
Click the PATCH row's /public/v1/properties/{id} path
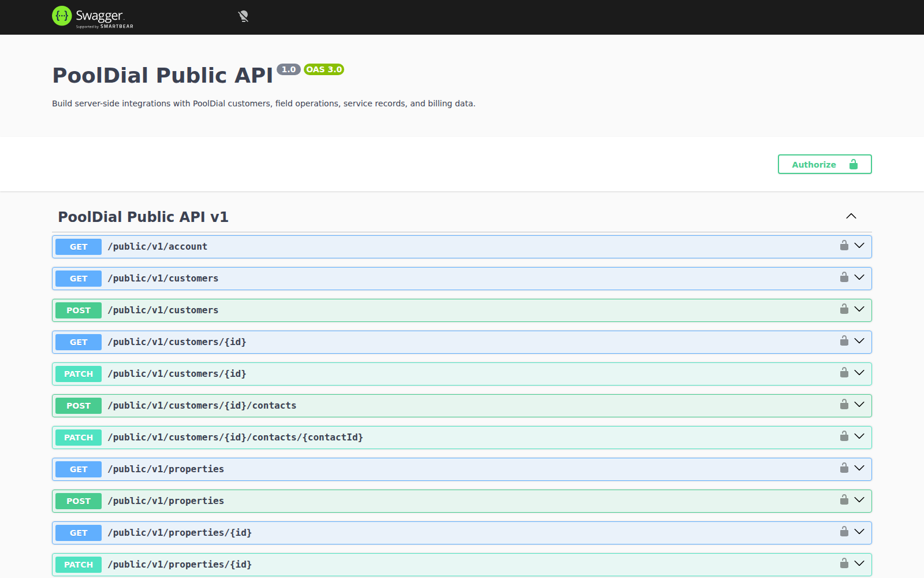pyautogui.click(x=180, y=565)
